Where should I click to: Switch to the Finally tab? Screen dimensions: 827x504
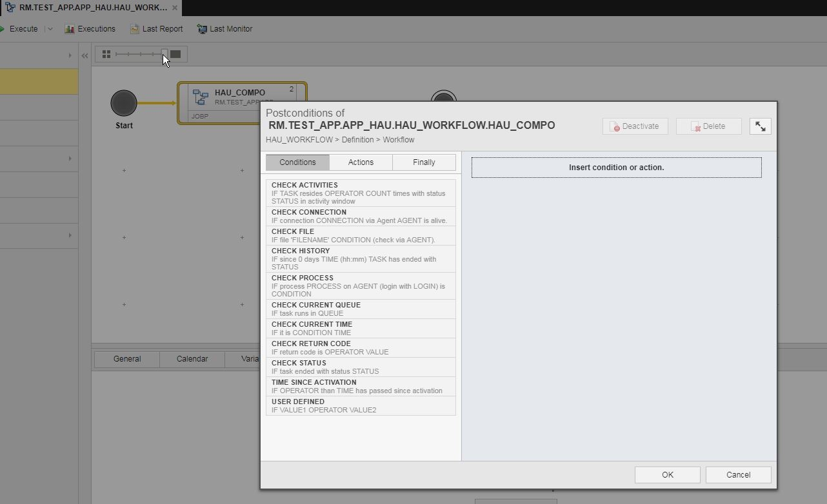[424, 162]
